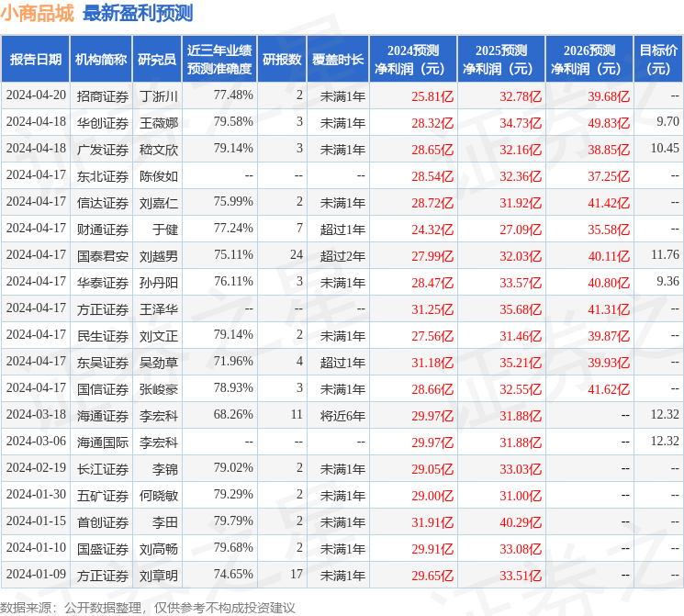Click analyst name 张峻豪
684x616 pixels.
159,389
